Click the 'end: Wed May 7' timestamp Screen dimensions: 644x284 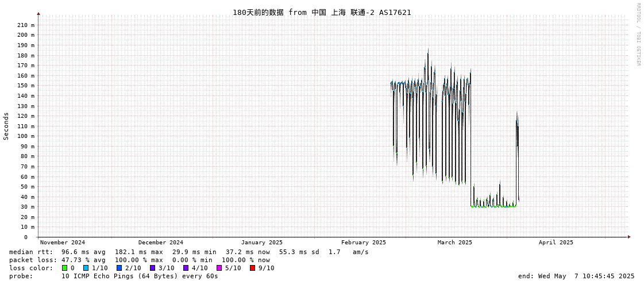(576, 276)
